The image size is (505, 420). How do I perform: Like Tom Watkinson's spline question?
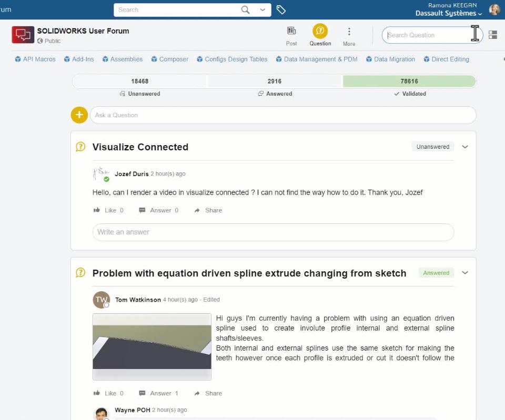point(108,393)
